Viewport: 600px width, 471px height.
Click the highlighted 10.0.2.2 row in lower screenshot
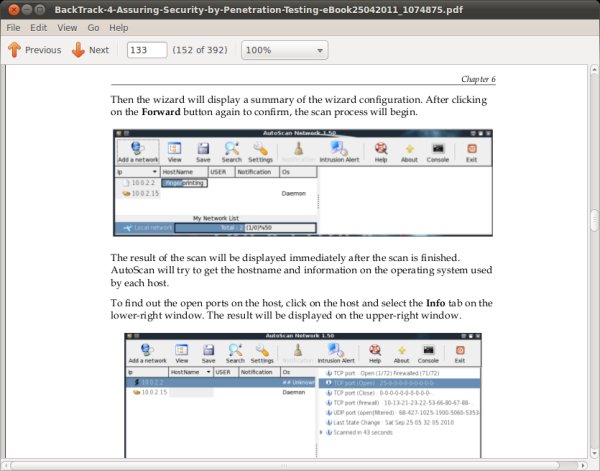click(x=221, y=382)
